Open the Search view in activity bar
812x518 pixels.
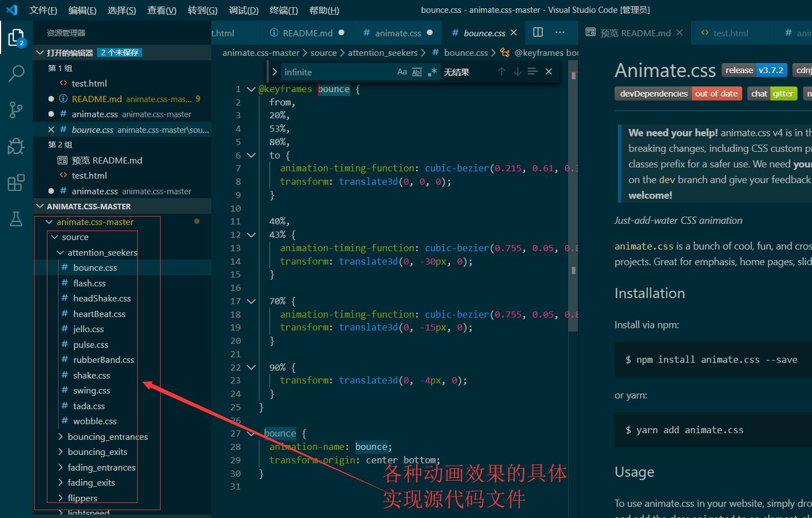pyautogui.click(x=16, y=73)
